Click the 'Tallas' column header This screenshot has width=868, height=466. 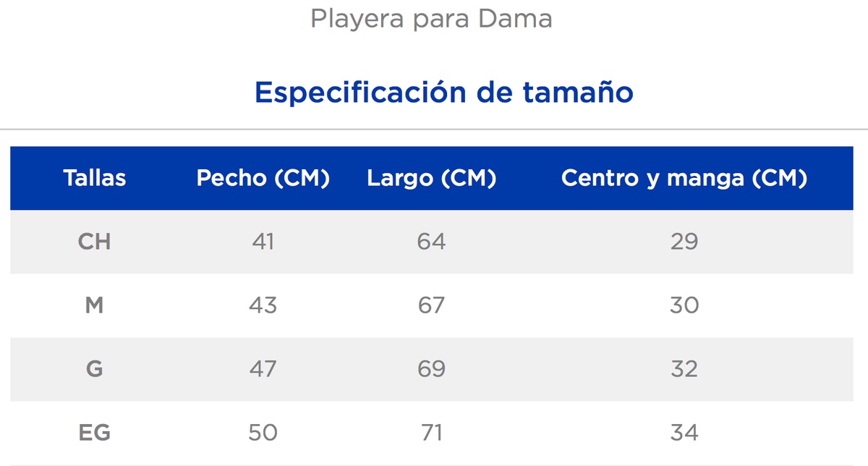94,178
